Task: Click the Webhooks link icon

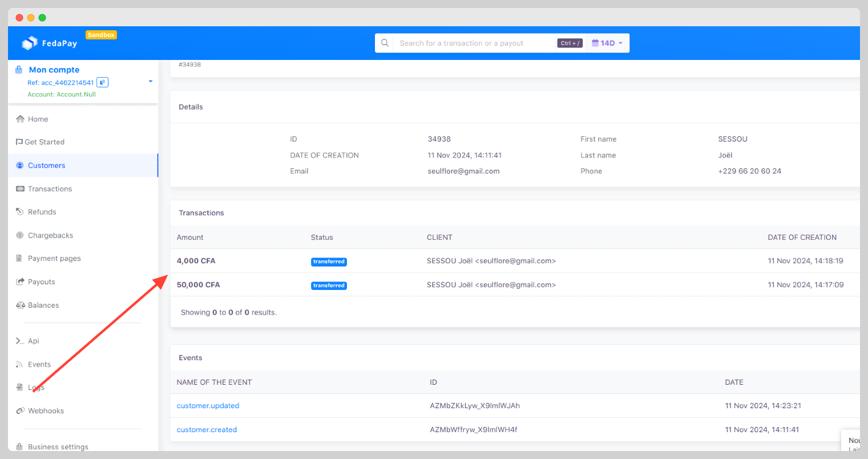Action: click(x=21, y=410)
